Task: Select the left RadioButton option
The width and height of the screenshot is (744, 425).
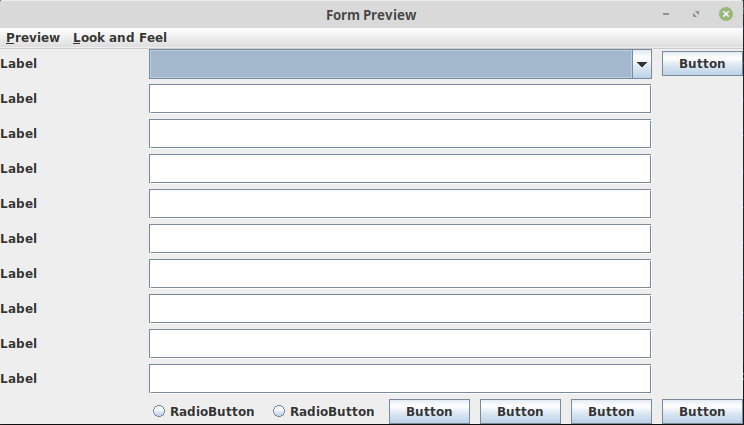Action: 204,411
